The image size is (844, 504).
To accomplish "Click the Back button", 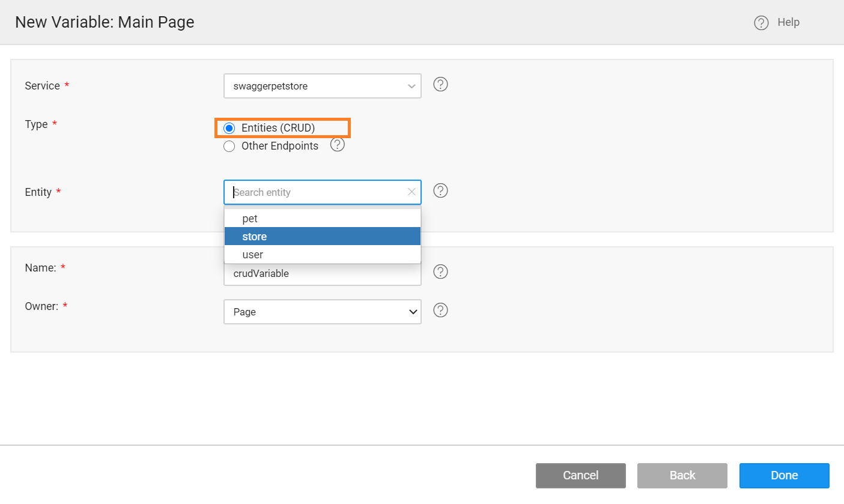I will [682, 475].
